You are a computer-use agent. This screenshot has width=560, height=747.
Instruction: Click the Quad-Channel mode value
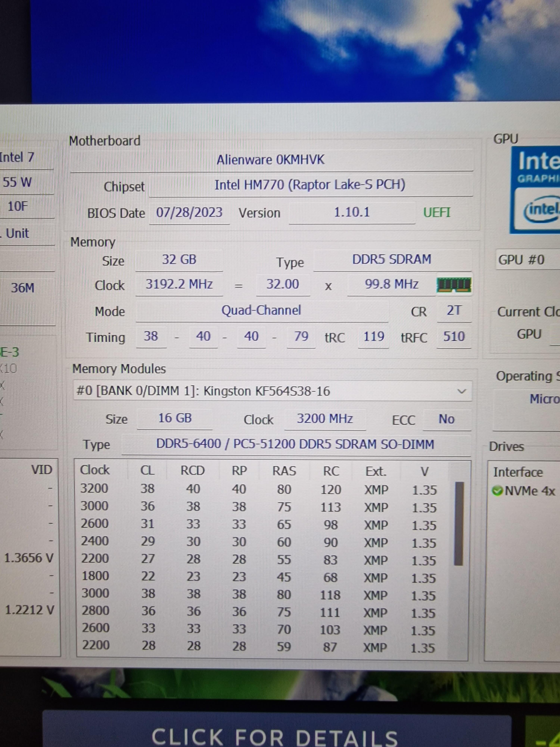(261, 310)
